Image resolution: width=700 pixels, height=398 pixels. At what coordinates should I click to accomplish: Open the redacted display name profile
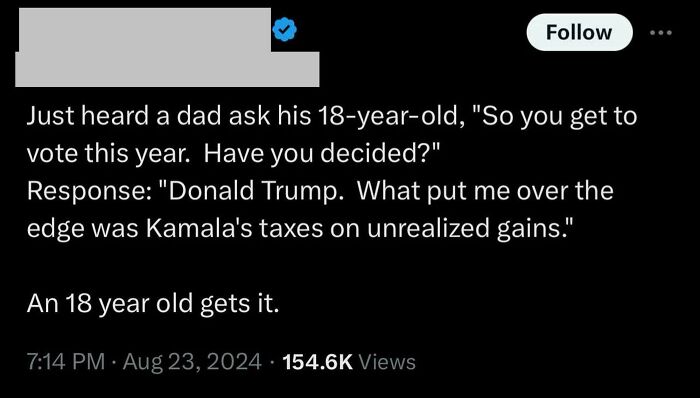coord(142,29)
